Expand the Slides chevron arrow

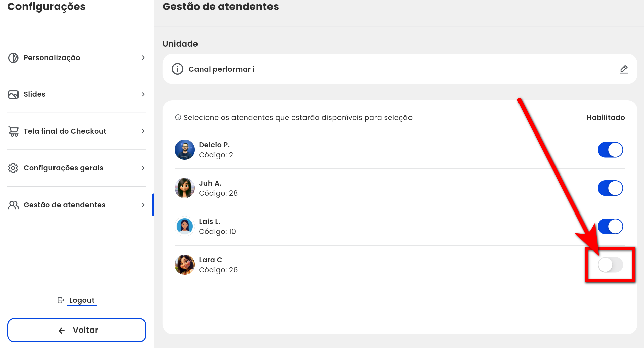tap(143, 94)
